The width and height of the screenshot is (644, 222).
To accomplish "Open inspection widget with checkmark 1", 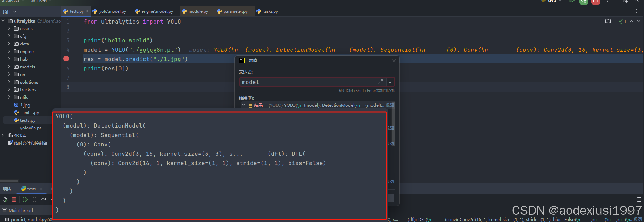I will (x=622, y=21).
